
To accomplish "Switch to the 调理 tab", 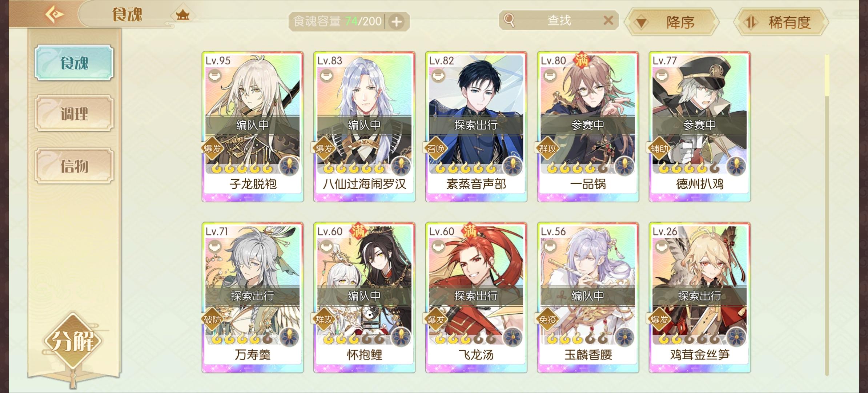I will [74, 114].
